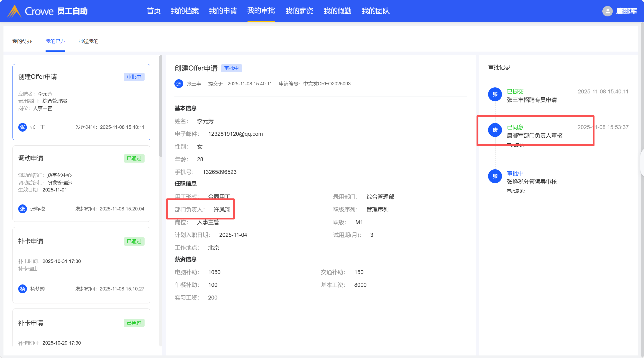Select the 我的已办 tab
This screenshot has width=644, height=358.
[x=55, y=41]
